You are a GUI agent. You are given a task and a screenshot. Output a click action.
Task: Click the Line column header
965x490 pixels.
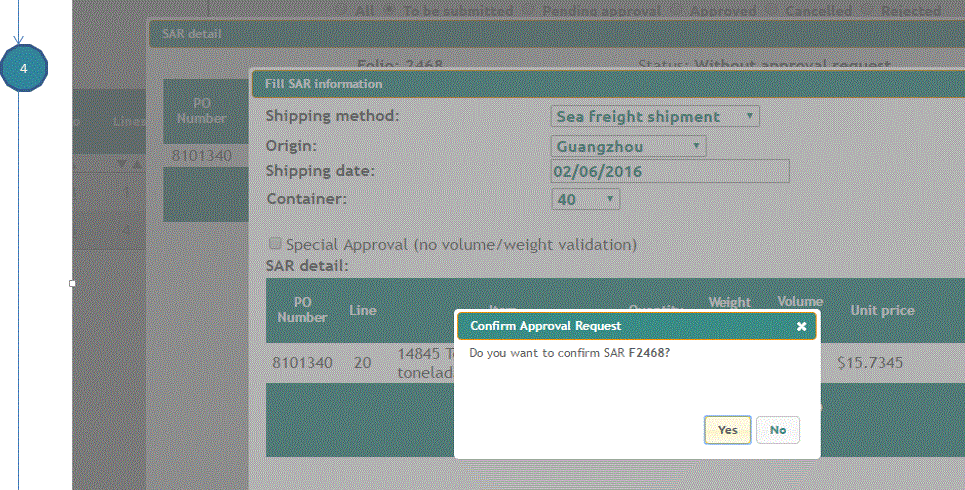tap(362, 310)
